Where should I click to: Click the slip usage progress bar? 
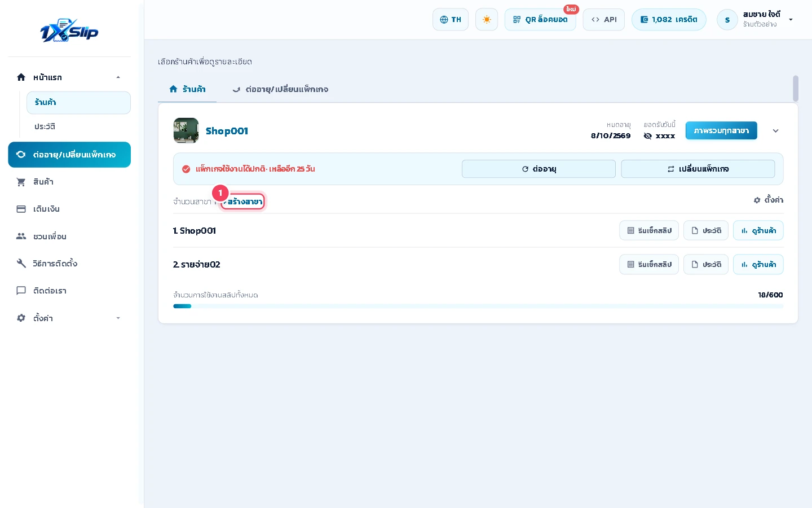pos(478,306)
